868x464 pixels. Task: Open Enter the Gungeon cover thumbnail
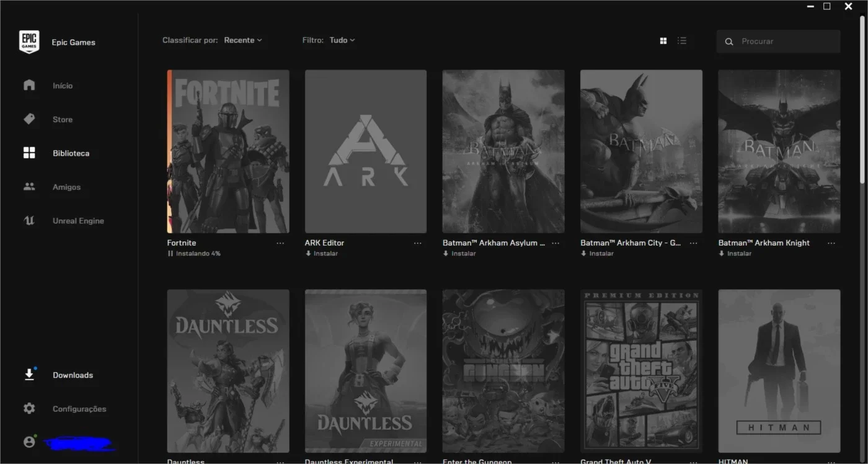click(x=503, y=371)
